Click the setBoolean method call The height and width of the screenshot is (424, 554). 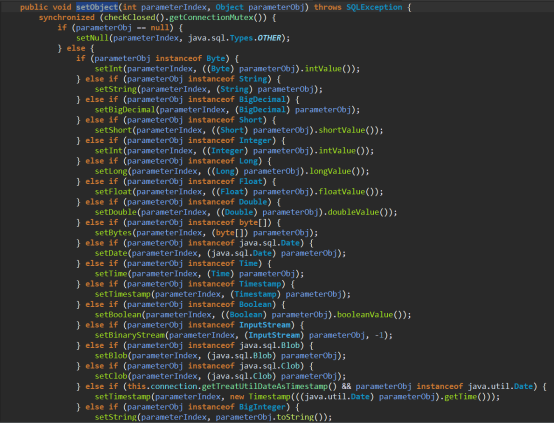point(118,314)
